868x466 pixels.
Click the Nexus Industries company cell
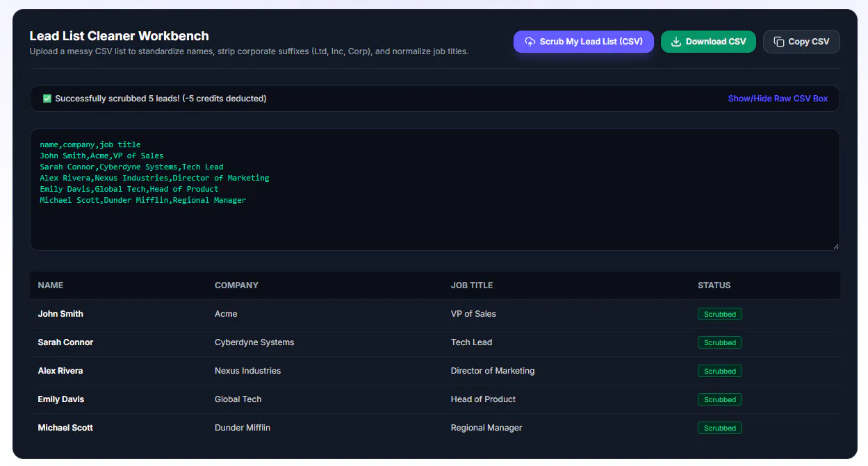[247, 371]
